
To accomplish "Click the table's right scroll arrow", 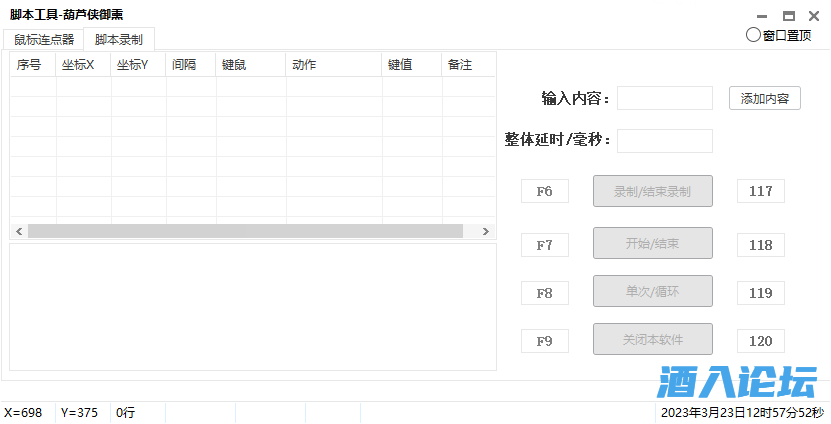I will click(485, 231).
